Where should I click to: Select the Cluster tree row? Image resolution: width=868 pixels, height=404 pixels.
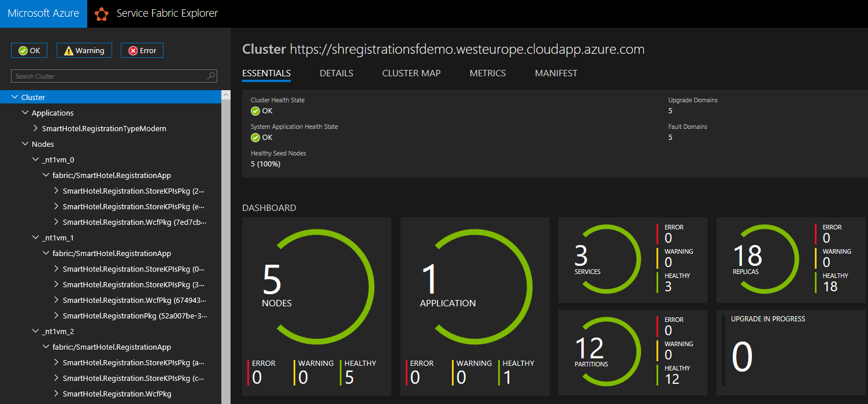(x=110, y=97)
